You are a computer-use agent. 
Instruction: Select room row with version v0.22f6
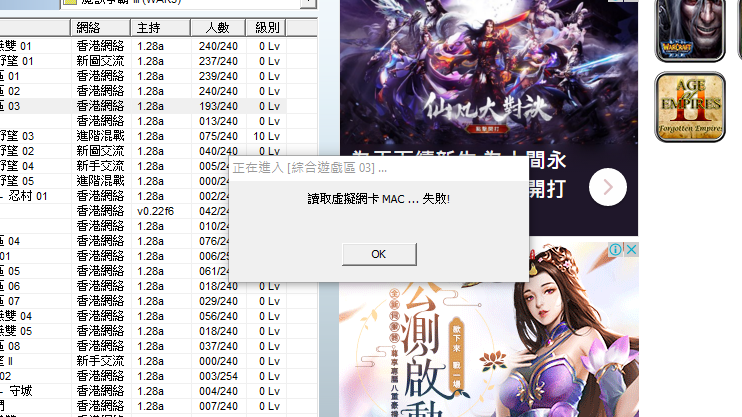(115, 211)
